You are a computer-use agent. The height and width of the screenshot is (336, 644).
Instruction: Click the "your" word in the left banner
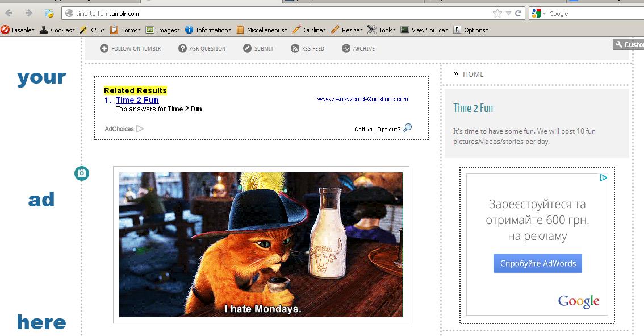click(41, 78)
